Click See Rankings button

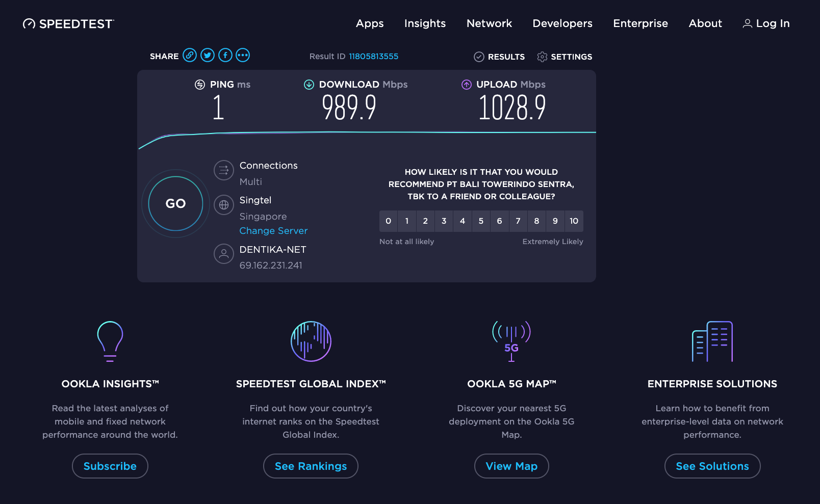pyautogui.click(x=311, y=466)
